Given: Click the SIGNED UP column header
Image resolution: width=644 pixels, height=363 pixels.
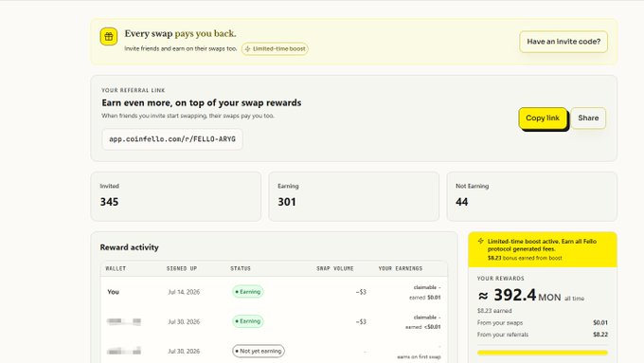Looking at the screenshot, I should pyautogui.click(x=182, y=268).
